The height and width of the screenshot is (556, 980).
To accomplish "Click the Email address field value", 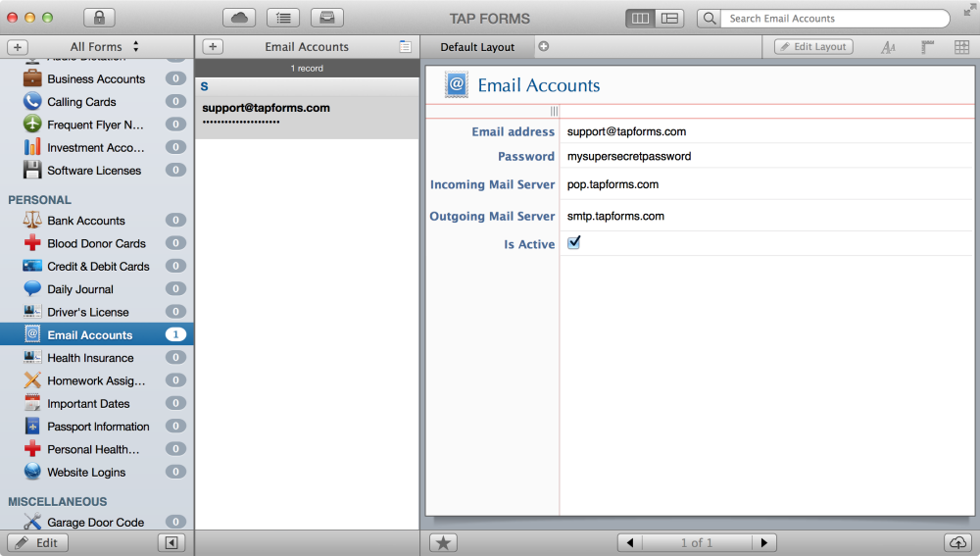I will (x=626, y=131).
